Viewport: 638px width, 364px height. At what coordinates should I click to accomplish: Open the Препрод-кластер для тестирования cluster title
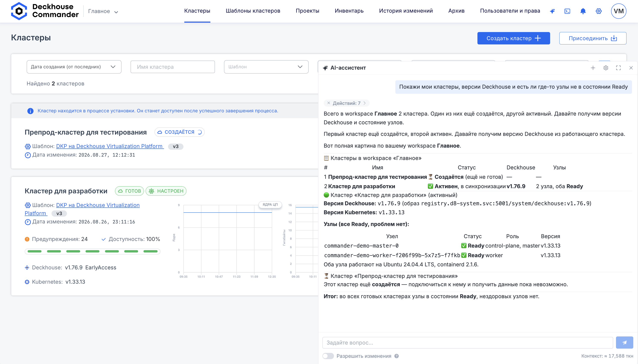[x=86, y=132]
